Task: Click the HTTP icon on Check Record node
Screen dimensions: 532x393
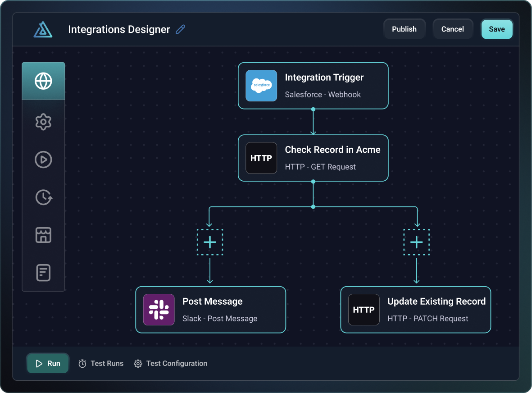Action: 261,158
